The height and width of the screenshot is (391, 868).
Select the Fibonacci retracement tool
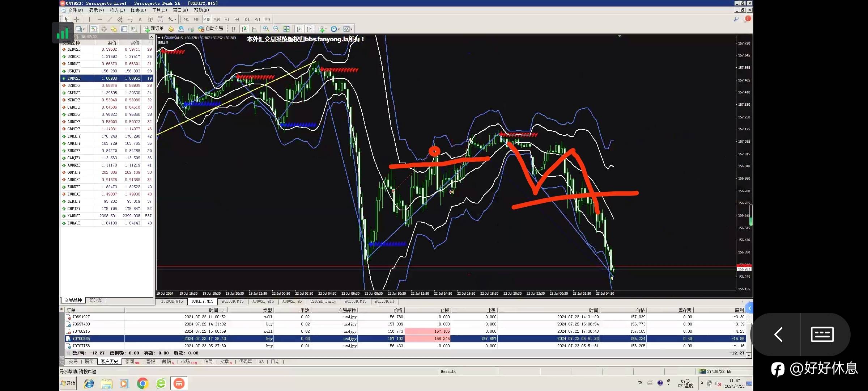click(x=130, y=19)
